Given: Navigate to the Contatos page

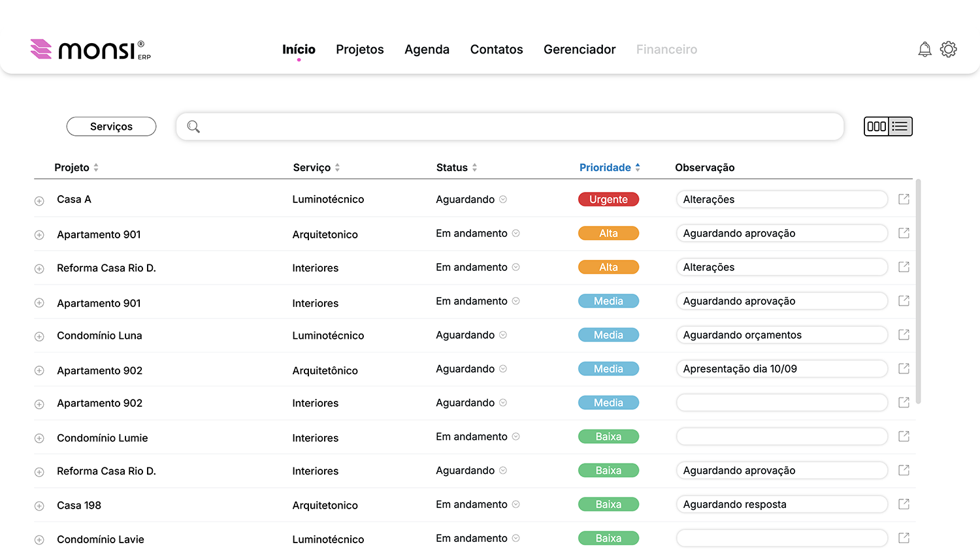Looking at the screenshot, I should 496,50.
